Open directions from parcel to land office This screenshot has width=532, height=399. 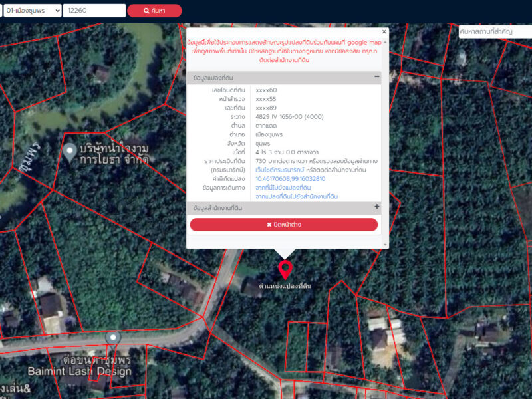click(297, 196)
